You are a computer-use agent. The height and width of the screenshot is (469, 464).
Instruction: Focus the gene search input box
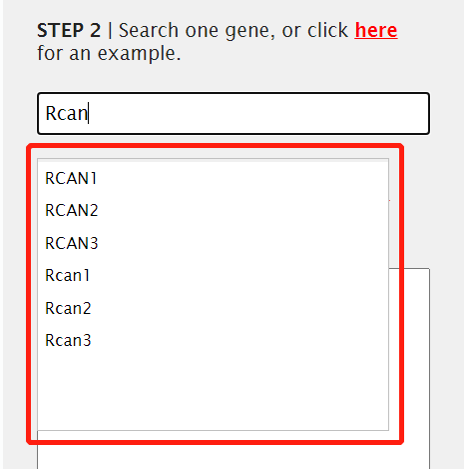[233, 114]
